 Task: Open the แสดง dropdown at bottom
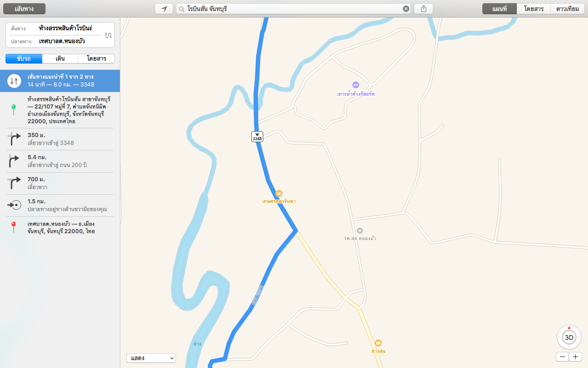151,358
